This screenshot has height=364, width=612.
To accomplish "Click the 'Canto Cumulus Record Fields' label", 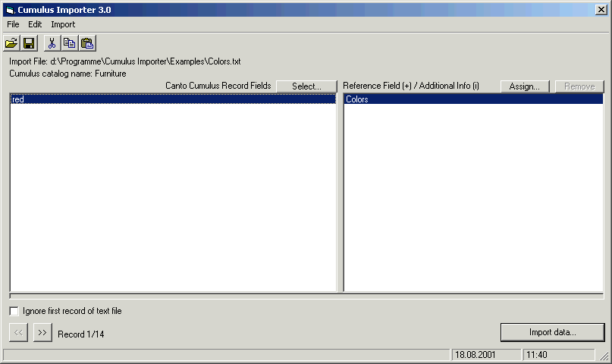I will [x=218, y=86].
